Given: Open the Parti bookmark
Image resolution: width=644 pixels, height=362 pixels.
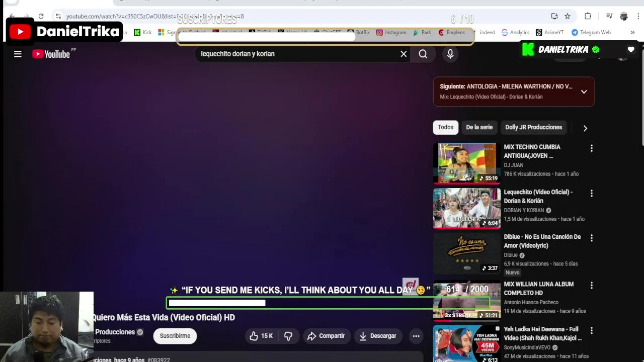Looking at the screenshot, I should [x=422, y=32].
